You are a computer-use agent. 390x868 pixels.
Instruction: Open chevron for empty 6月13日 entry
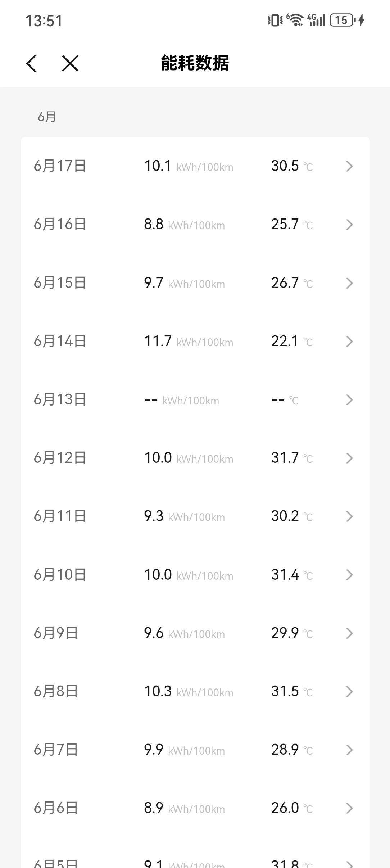tap(349, 400)
